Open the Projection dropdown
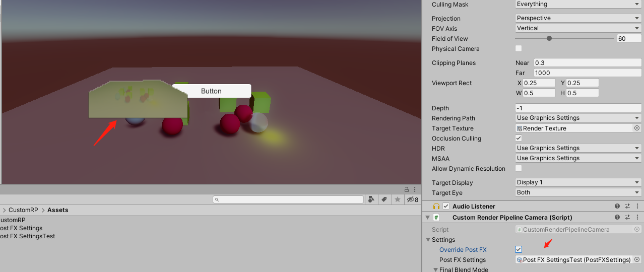Viewport: 644px width, 272px height. (578, 18)
